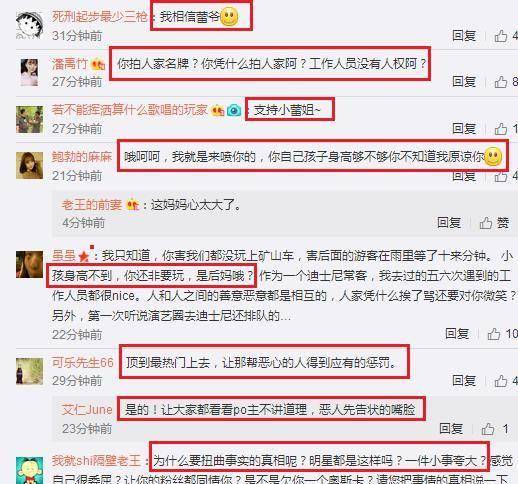The width and height of the screenshot is (518, 484).
Task: Click 回复 under 墨墨's comment
Action: pos(457,334)
